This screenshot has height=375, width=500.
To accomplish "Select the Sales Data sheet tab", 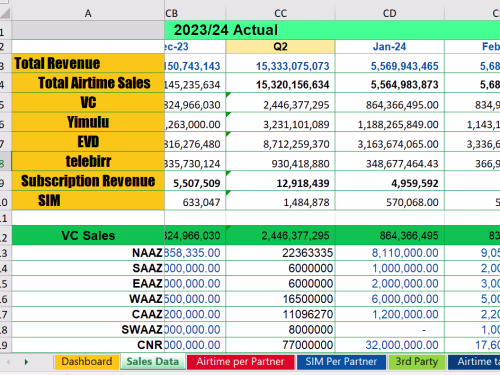I will pyautogui.click(x=153, y=362).
